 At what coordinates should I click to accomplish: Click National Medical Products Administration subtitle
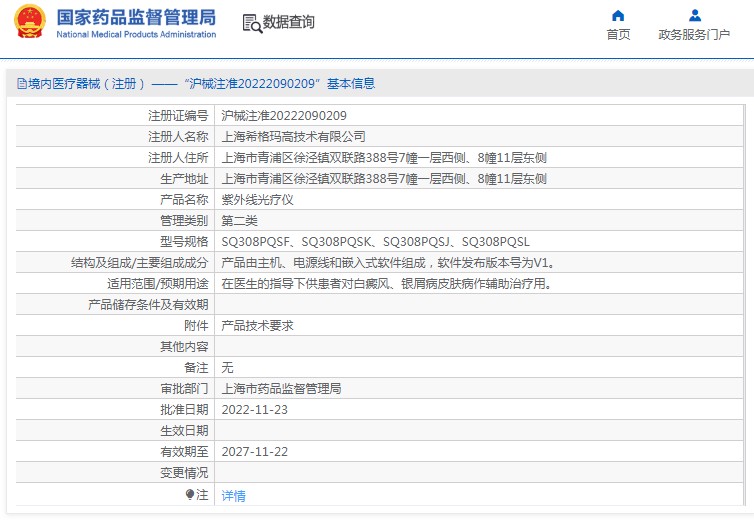click(136, 35)
